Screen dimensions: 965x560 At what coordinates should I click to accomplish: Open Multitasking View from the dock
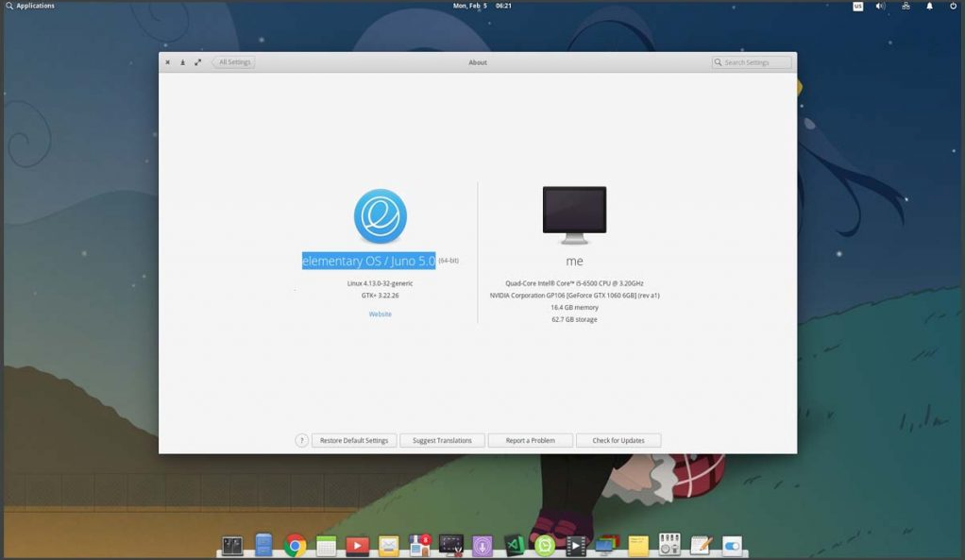[232, 545]
